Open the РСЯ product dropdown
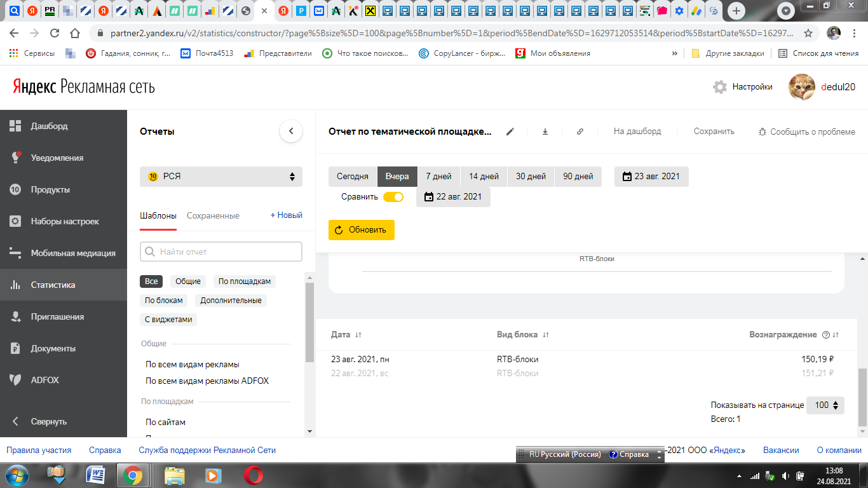Viewport: 868px width, 488px height. [221, 177]
